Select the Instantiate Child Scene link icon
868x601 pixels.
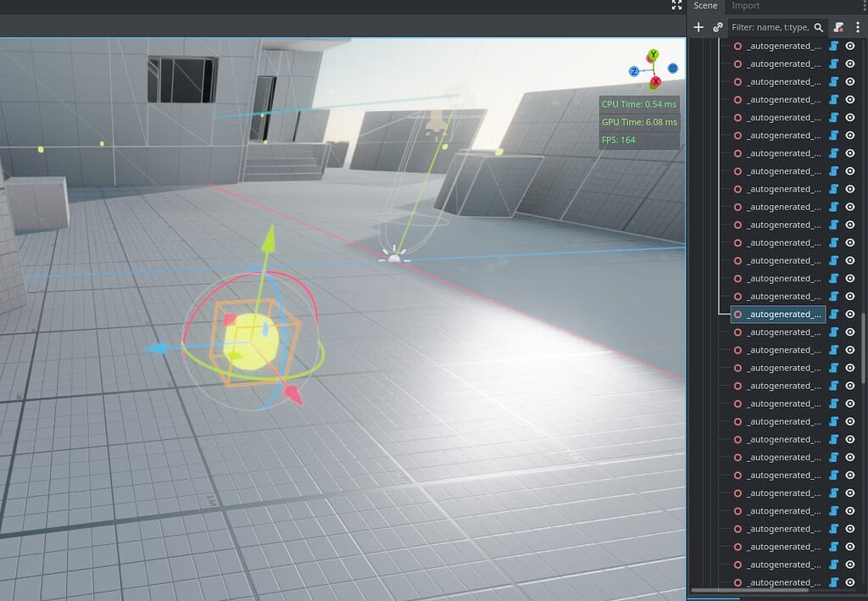point(717,26)
